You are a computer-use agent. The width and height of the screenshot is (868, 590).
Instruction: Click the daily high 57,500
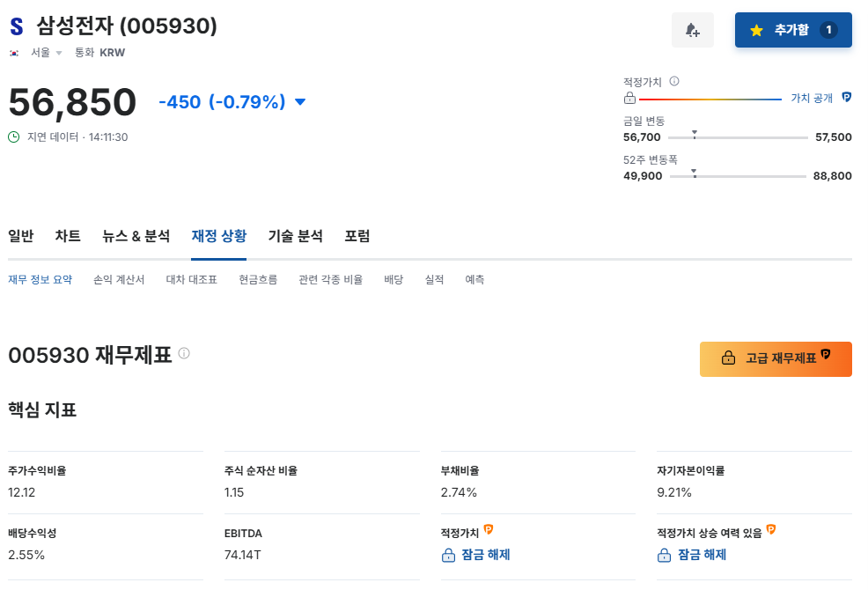tap(833, 136)
